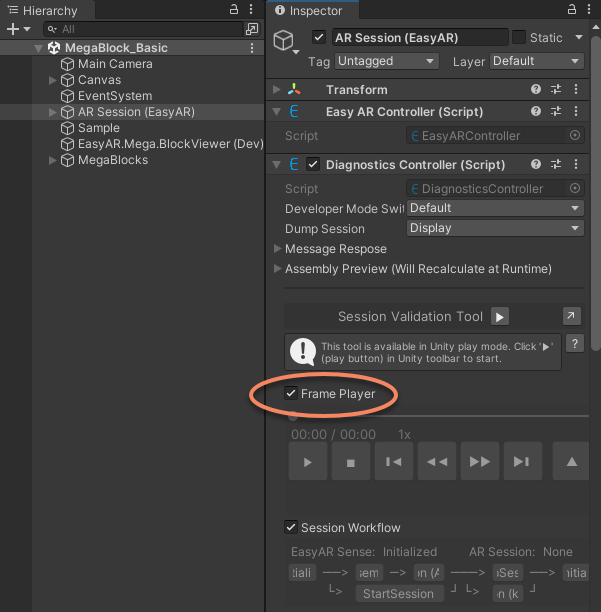The height and width of the screenshot is (612, 601).
Task: Lock the Inspector panel
Action: coord(572,9)
